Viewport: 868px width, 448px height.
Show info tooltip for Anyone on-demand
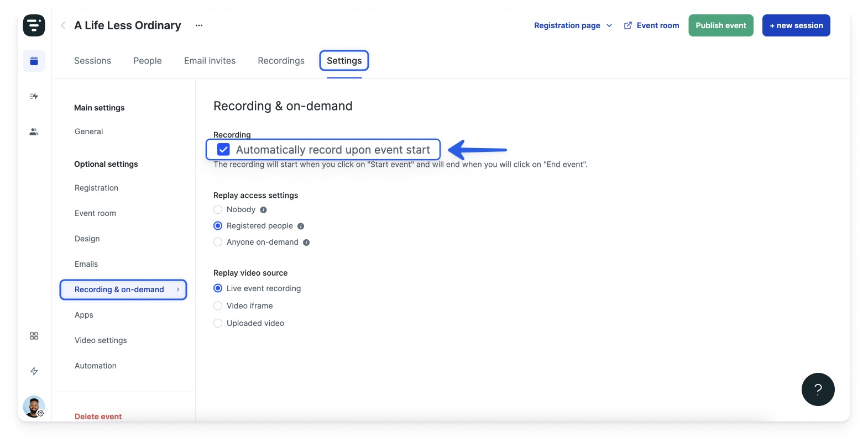306,243
